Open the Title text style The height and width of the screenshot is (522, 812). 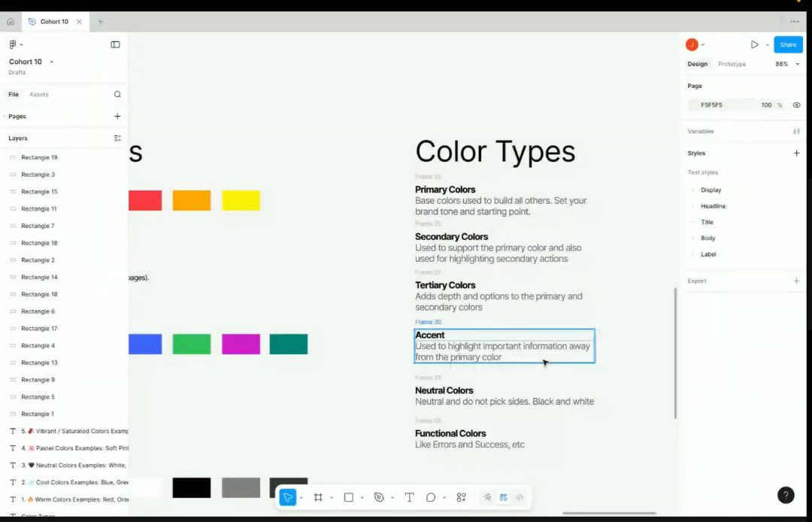click(707, 222)
